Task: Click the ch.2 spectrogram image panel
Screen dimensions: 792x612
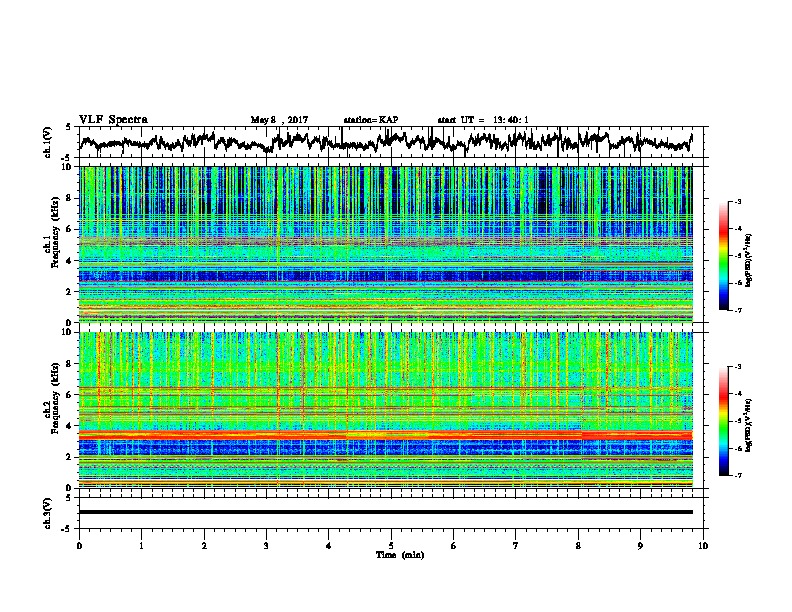Action: tap(386, 410)
